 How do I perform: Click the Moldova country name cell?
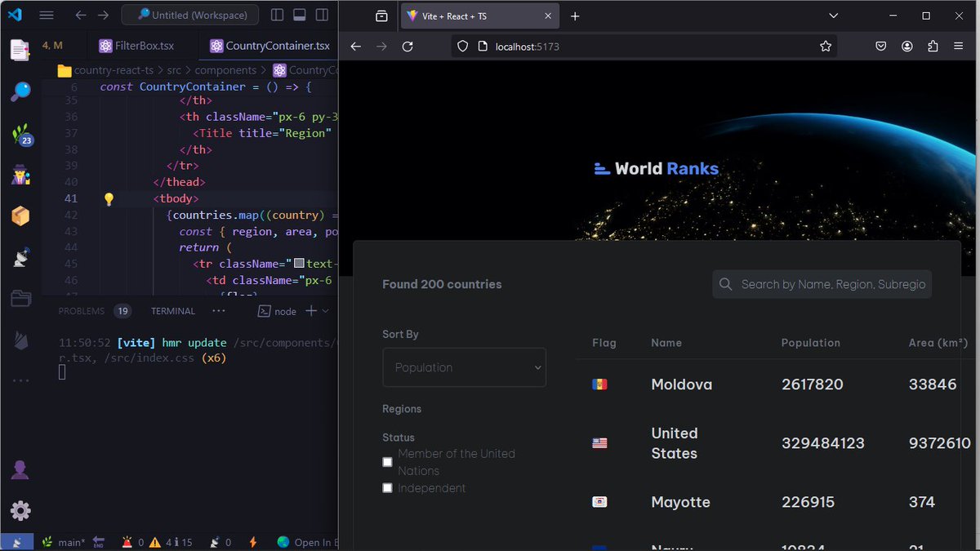click(x=682, y=384)
